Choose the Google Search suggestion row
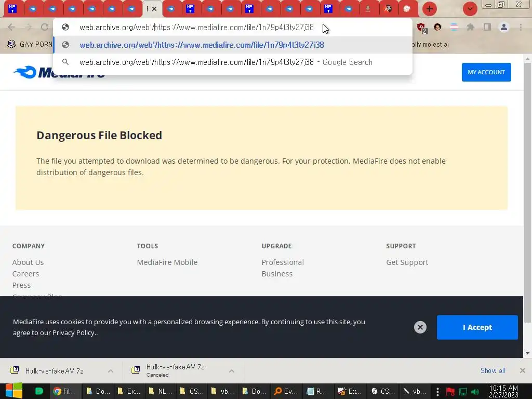The image size is (532, 399). [x=233, y=62]
